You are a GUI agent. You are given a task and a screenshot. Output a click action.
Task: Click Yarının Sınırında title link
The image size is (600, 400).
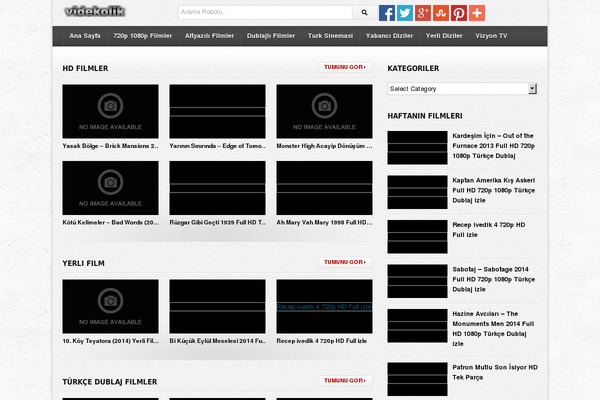pyautogui.click(x=217, y=146)
